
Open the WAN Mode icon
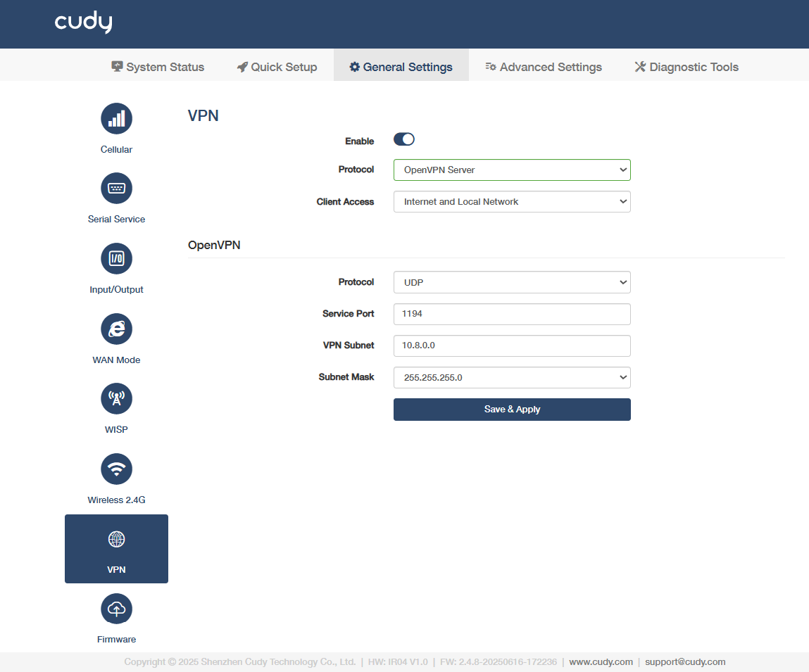(x=116, y=329)
